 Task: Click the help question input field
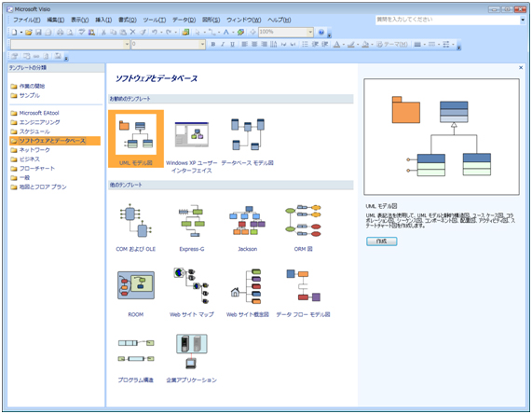447,20
